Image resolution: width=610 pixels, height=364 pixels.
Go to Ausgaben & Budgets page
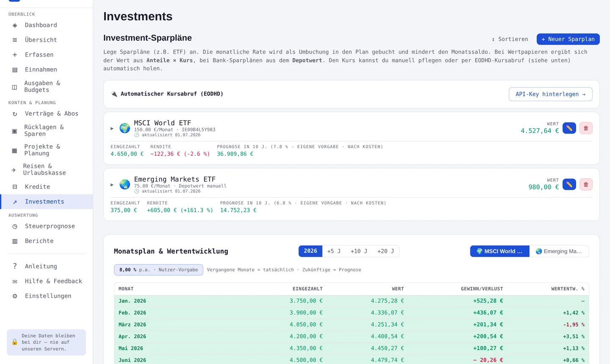47,87
